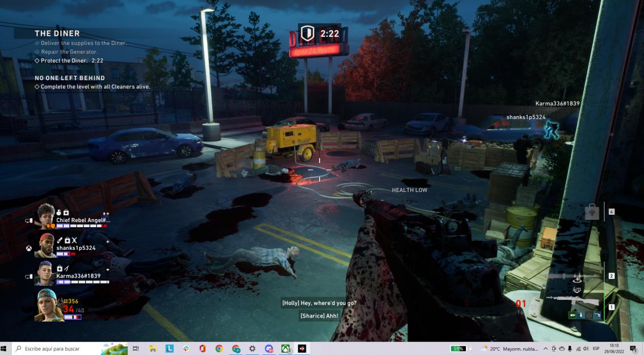Click the NO ONE LEFT BEHIND heading

point(70,78)
